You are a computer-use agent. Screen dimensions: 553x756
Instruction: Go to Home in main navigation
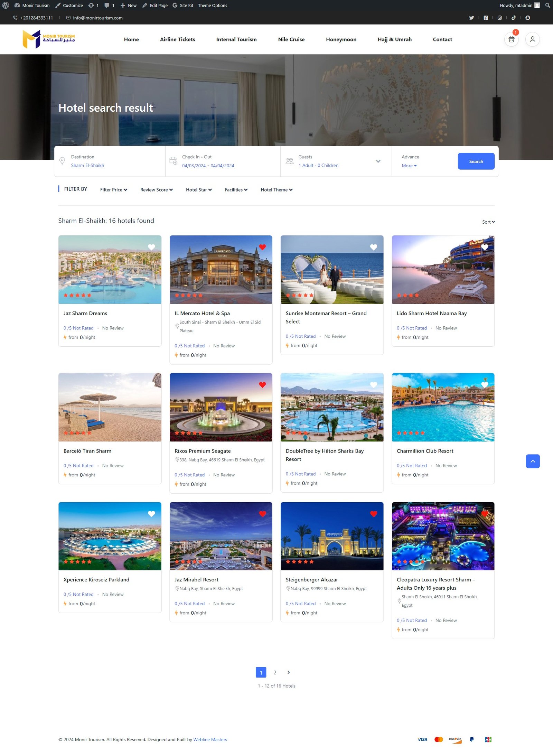131,39
